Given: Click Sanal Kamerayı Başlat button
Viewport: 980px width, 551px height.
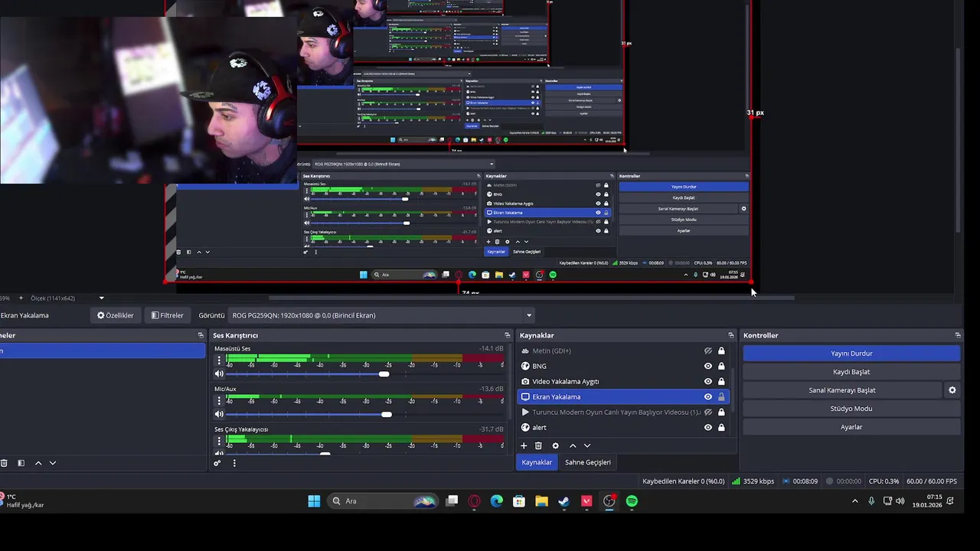Looking at the screenshot, I should click(x=842, y=390).
